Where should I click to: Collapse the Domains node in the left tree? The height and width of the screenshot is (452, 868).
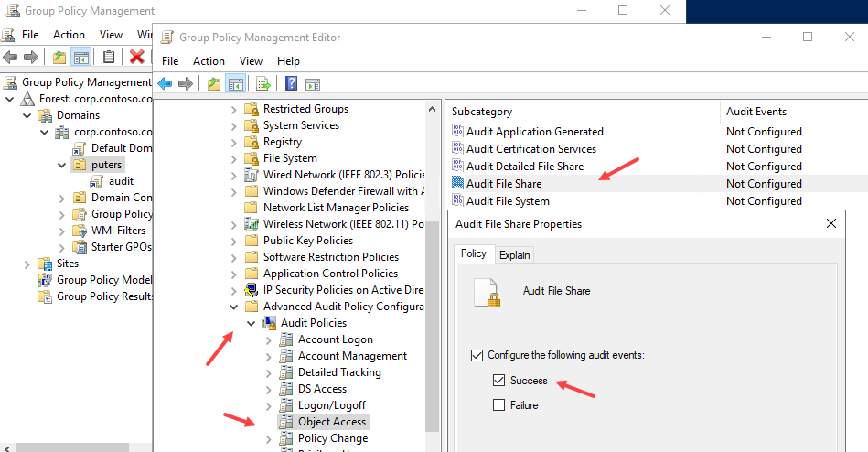pos(27,116)
